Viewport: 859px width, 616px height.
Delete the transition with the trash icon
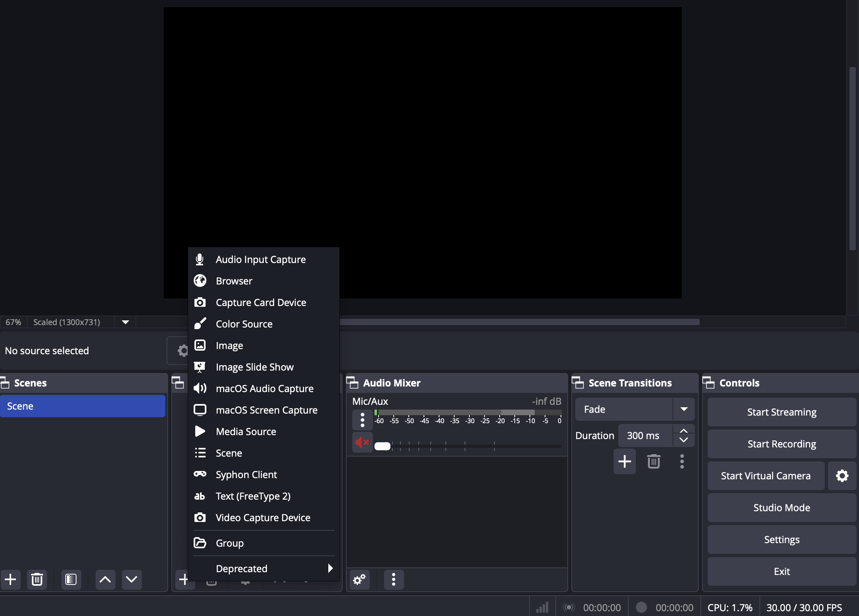[653, 461]
